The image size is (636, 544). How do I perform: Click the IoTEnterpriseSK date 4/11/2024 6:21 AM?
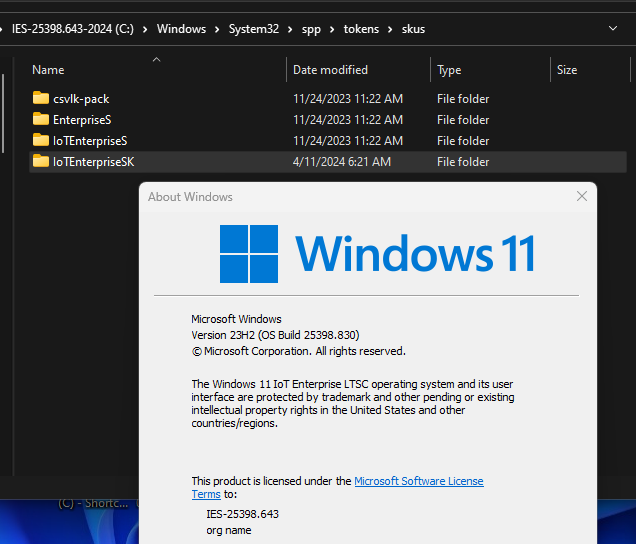click(342, 162)
